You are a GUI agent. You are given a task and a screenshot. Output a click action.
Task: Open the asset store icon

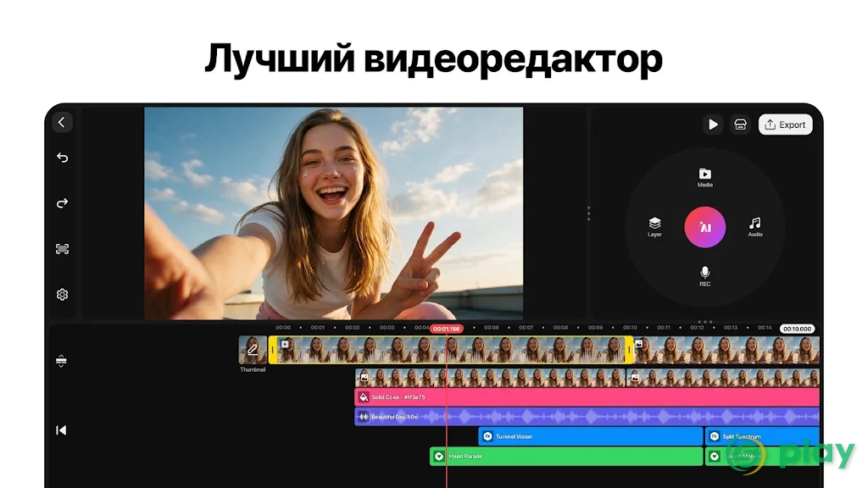click(x=740, y=125)
